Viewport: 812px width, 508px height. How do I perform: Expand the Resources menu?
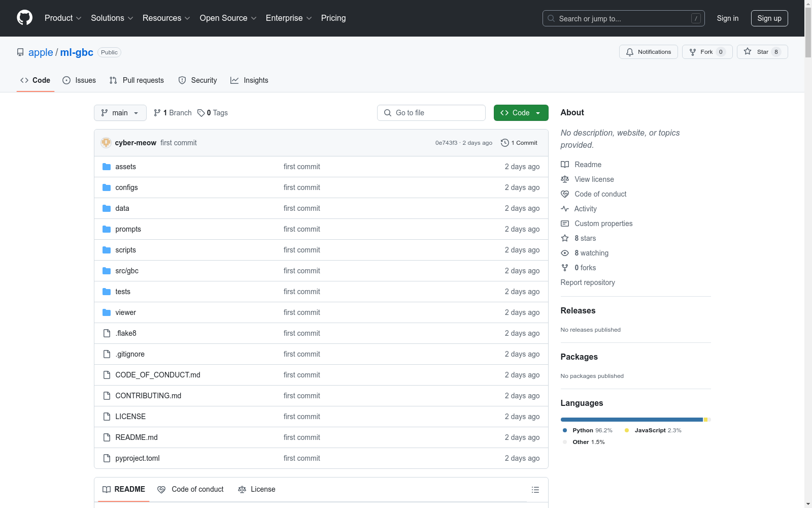click(x=166, y=18)
